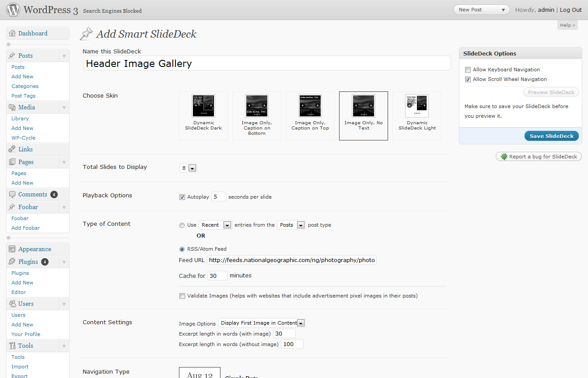The height and width of the screenshot is (378, 588).
Task: Click into the Feed URL field
Action: pyautogui.click(x=291, y=260)
